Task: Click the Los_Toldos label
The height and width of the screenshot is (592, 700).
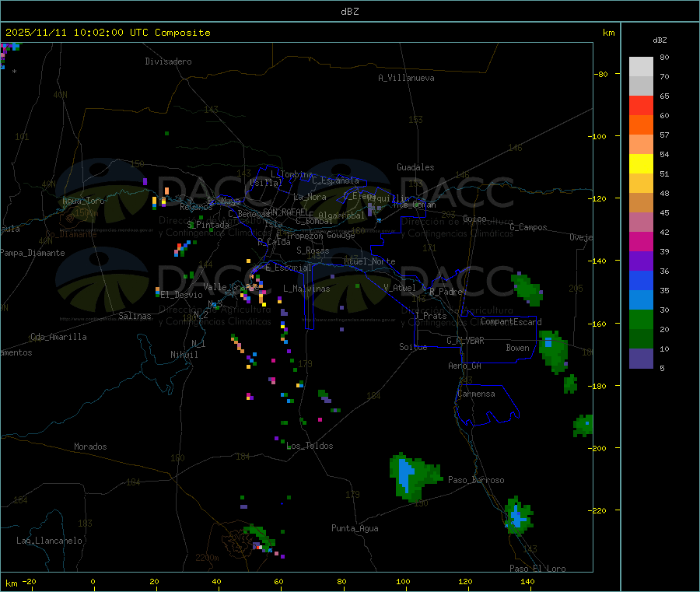Action: [310, 446]
